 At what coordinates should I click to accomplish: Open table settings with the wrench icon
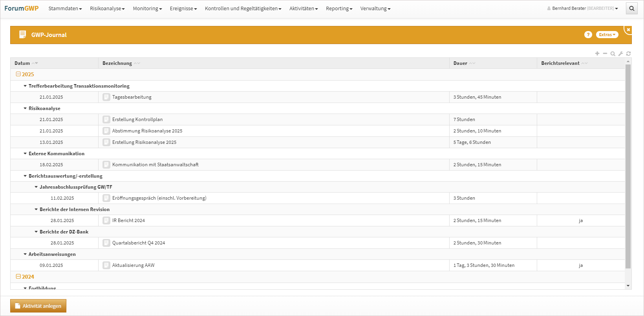coord(620,53)
